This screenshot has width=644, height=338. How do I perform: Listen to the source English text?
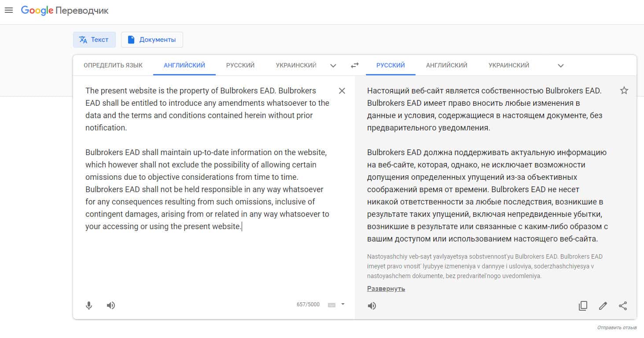111,305
